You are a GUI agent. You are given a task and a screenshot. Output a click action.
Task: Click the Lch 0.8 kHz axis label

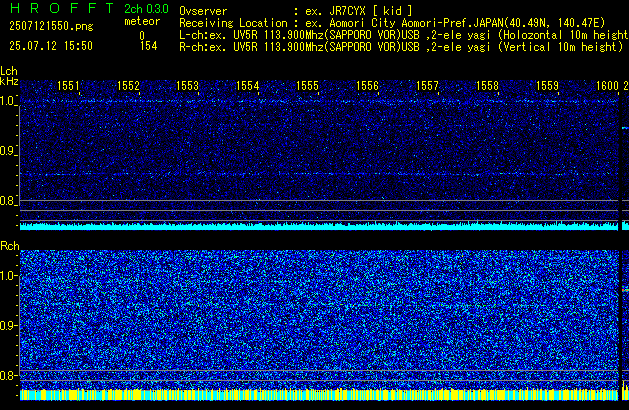click(8, 201)
